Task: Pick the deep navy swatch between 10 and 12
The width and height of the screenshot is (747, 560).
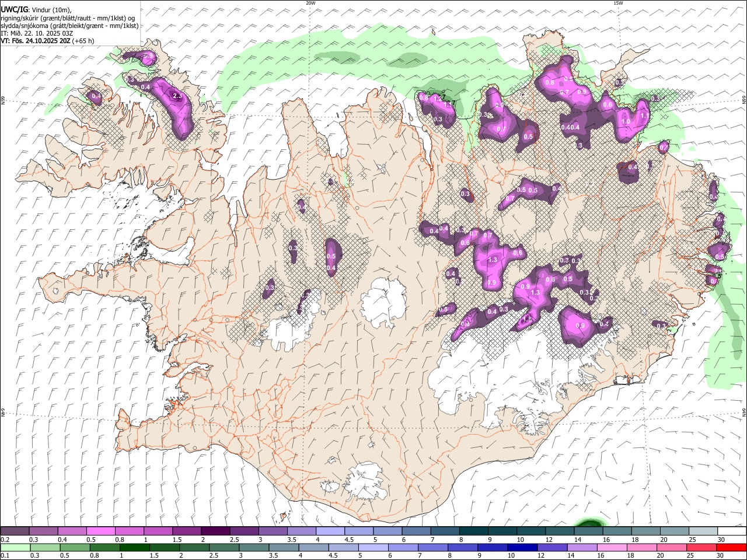Action: click(x=522, y=548)
